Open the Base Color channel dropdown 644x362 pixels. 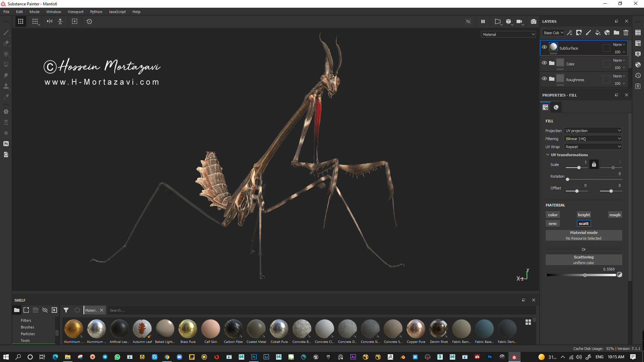(x=553, y=33)
